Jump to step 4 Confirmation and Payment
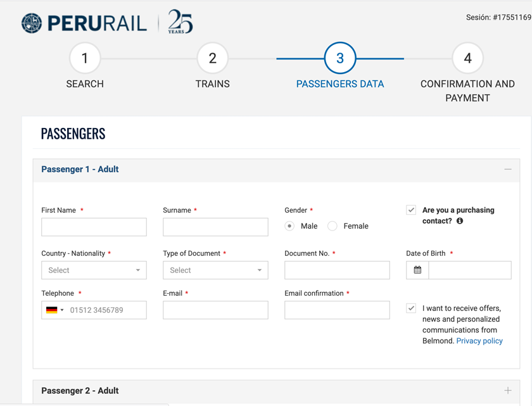532x406 pixels. click(x=467, y=58)
